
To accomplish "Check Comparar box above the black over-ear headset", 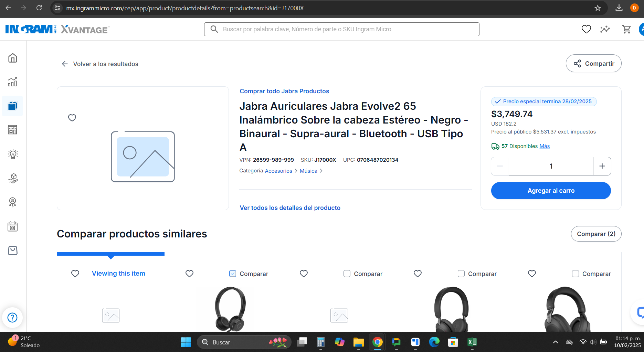I will coord(461,274).
